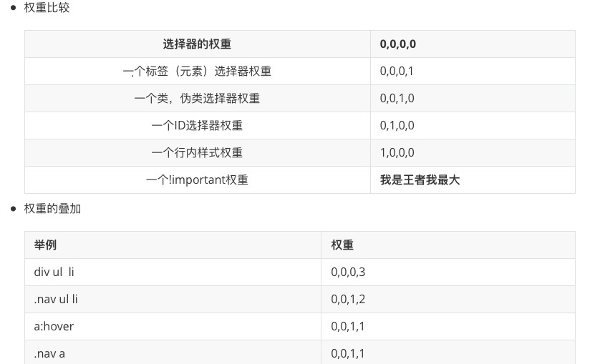
Task: Click the ".nav a" example cell
Action: 49,353
